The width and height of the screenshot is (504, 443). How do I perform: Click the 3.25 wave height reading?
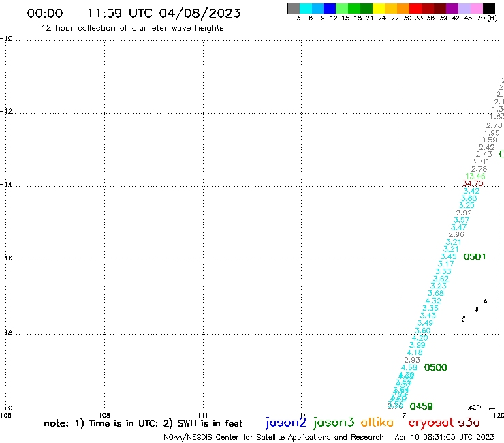(x=467, y=205)
